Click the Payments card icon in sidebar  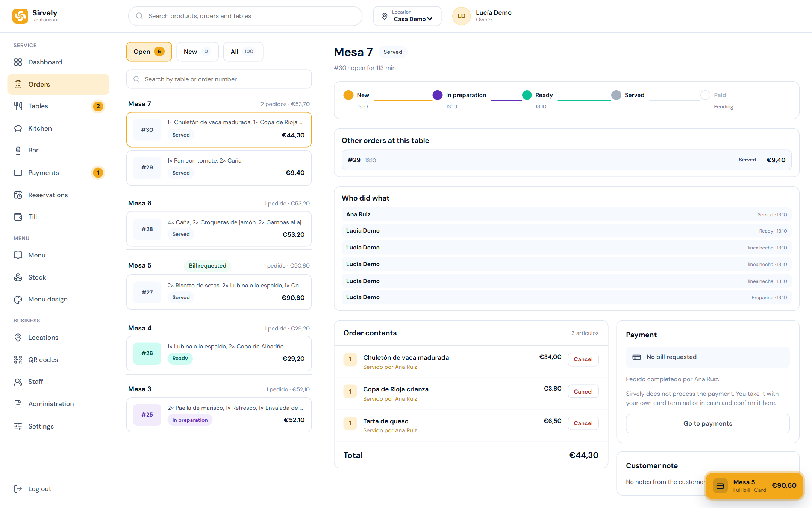(18, 173)
